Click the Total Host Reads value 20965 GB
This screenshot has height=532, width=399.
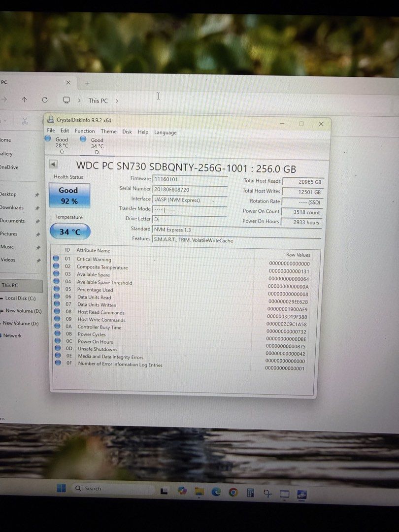pyautogui.click(x=303, y=182)
